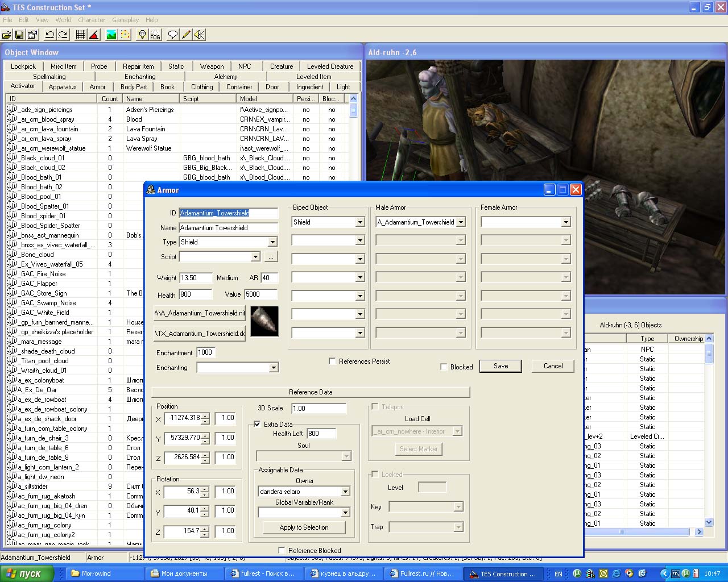This screenshot has width=728, height=582.
Task: Click the Cell objects list vertical scrollbar
Action: coord(709,430)
